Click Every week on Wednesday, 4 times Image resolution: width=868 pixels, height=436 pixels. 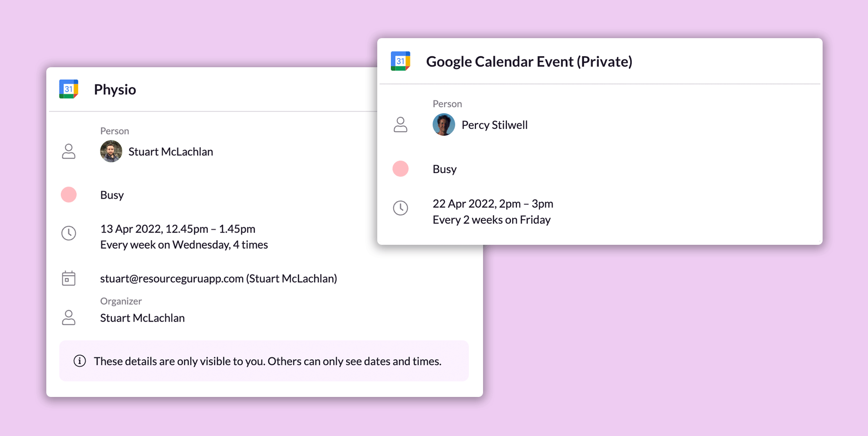point(184,245)
